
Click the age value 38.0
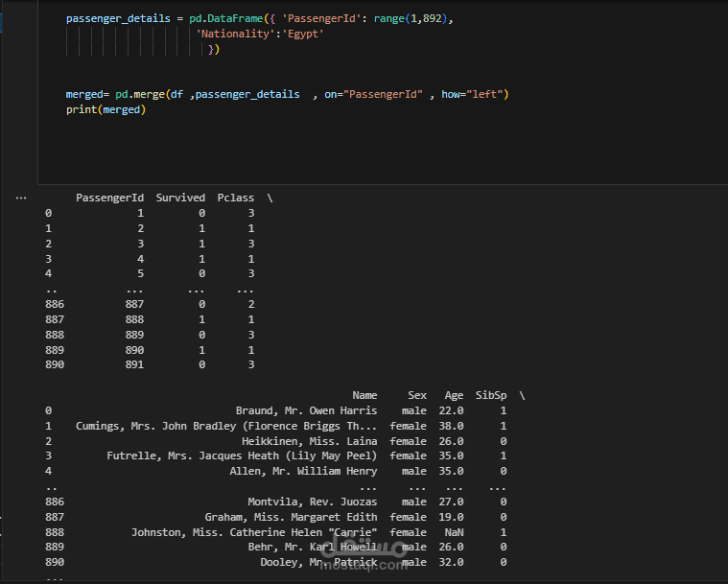pyautogui.click(x=451, y=426)
